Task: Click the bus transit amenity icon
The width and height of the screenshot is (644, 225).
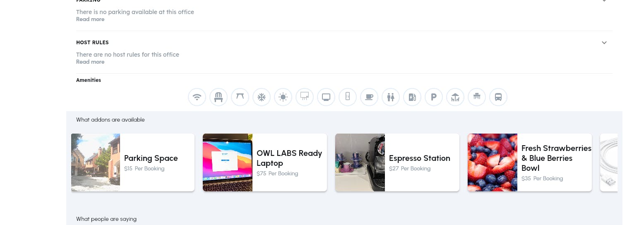Action: tap(498, 97)
